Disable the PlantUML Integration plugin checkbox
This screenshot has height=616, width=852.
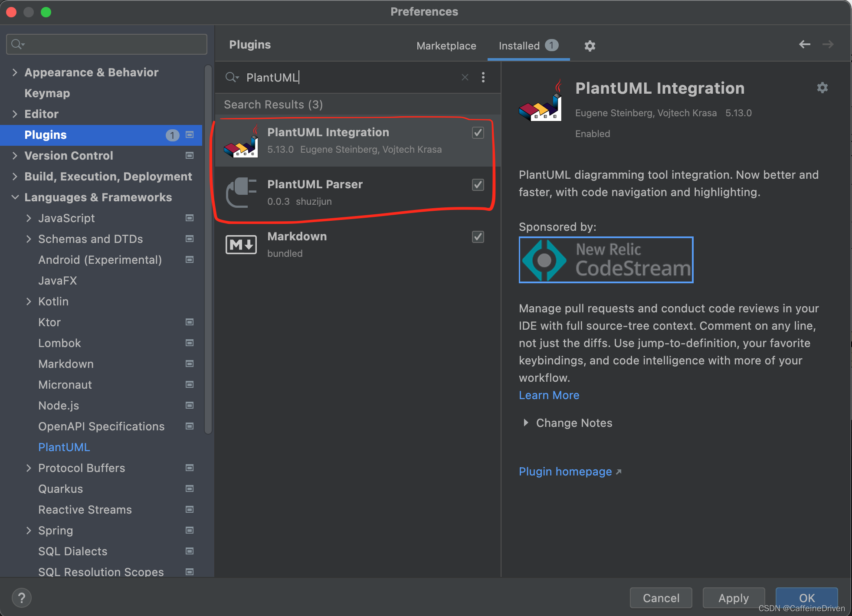(478, 133)
